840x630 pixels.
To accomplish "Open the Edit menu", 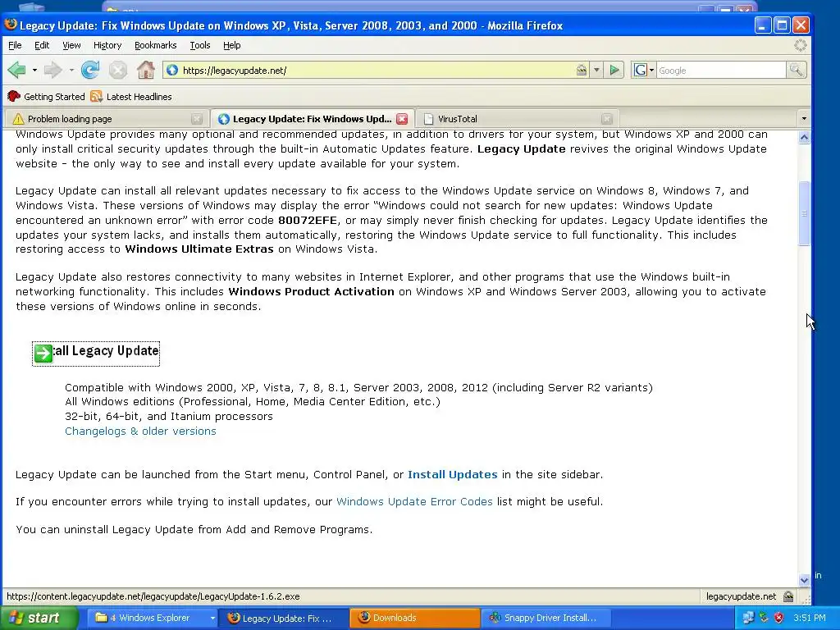I will click(x=42, y=46).
